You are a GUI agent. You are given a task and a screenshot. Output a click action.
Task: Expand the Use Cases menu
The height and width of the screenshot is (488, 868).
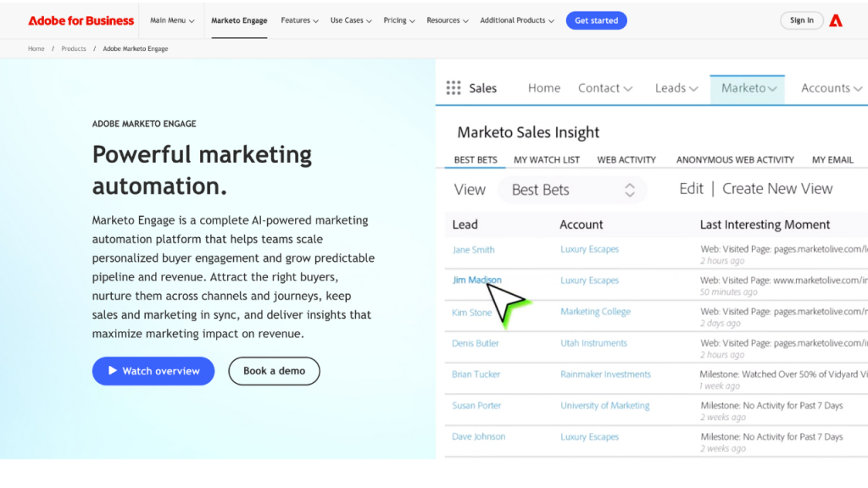tap(351, 20)
